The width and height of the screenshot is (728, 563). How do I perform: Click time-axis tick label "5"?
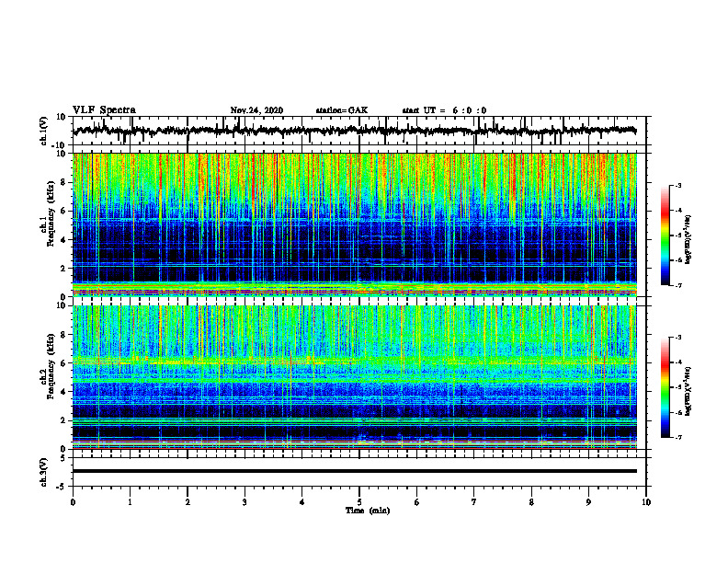coord(359,502)
